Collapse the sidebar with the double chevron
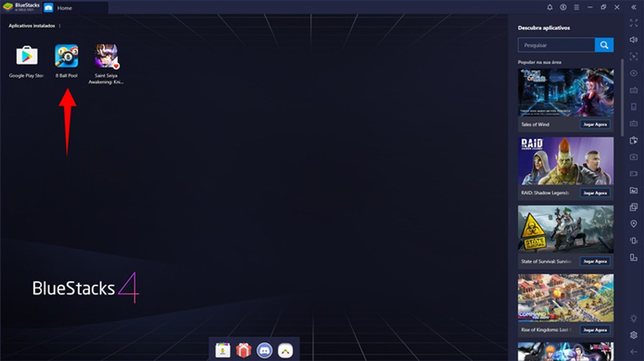 point(634,7)
